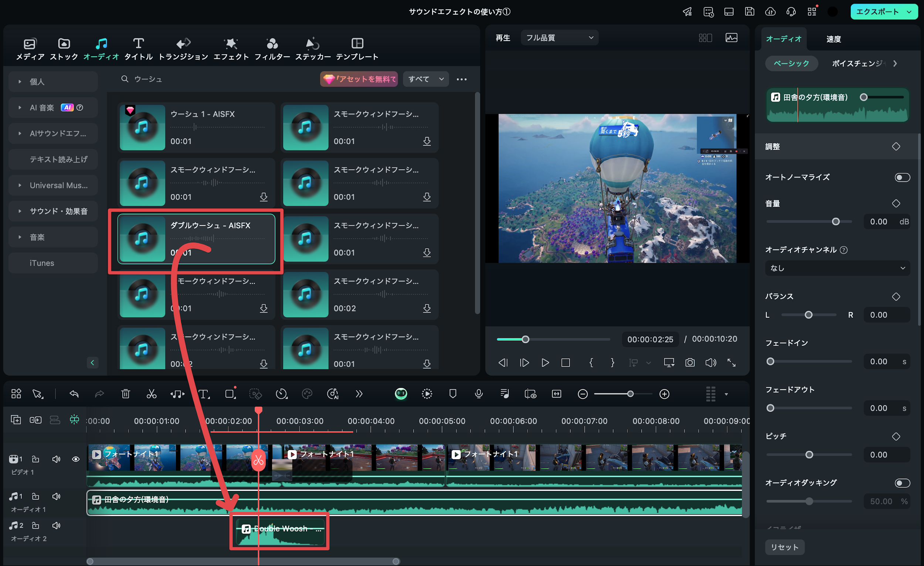Open the waveform scope icon in preview header
This screenshot has height=566, width=924.
point(731,37)
